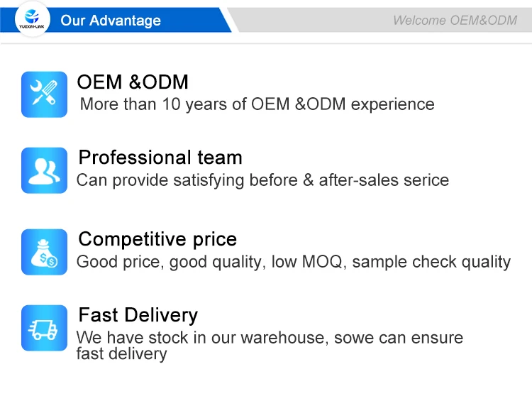This screenshot has height=396, width=532.
Task: Click the word 'experience' in OEM description
Action: (392, 105)
